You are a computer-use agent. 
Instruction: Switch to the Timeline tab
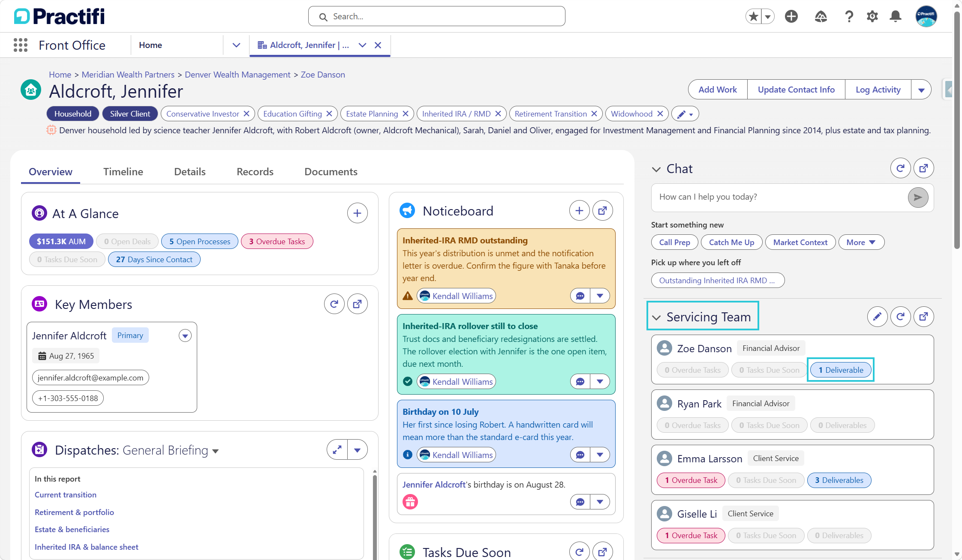(x=123, y=172)
